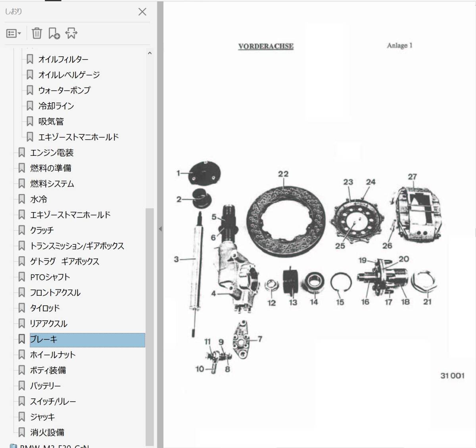Open the オイルレベルゲージ bookmark
The height and width of the screenshot is (448, 476).
pyautogui.click(x=69, y=75)
